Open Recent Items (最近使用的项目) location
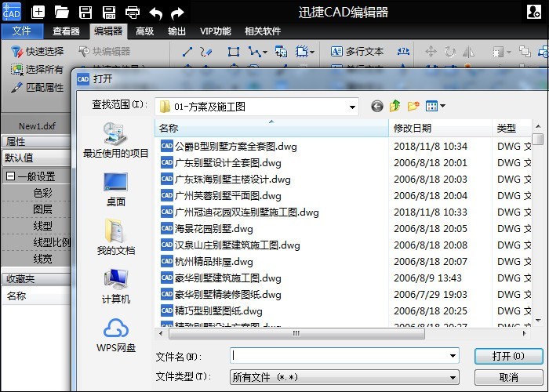The height and width of the screenshot is (392, 549). (116, 140)
